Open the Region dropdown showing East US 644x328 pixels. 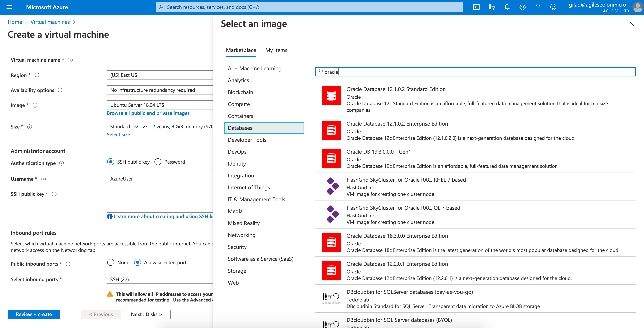tap(160, 75)
